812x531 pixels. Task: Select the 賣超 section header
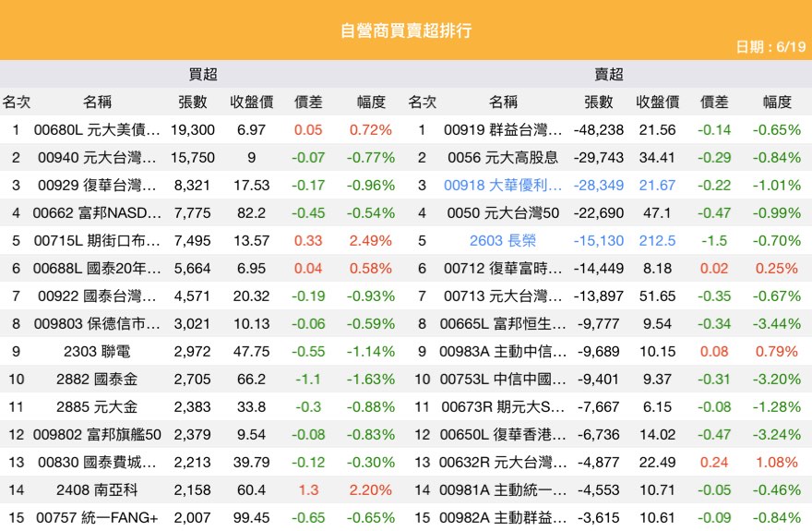pos(608,74)
